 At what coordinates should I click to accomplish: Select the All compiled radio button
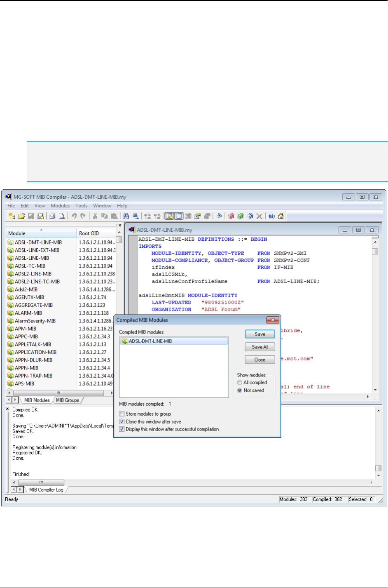pos(239,383)
